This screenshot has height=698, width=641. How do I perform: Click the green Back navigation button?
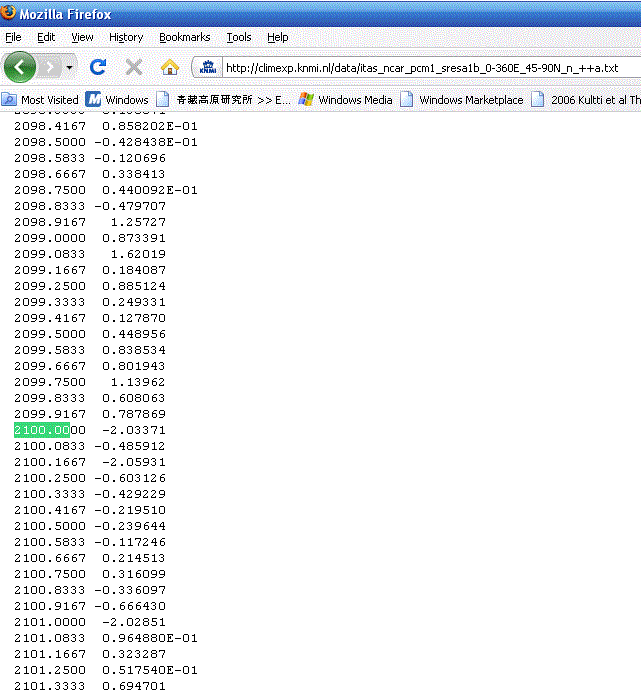20,67
